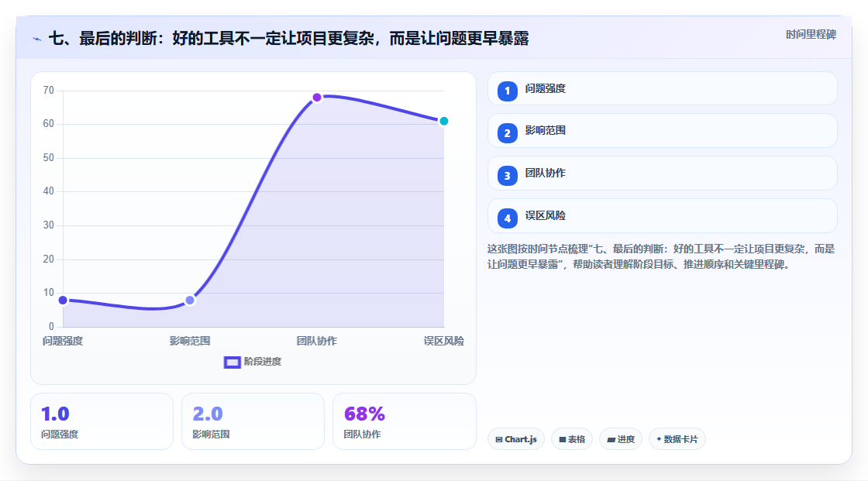Select list item 4 误区风险
868x481 pixels.
pos(662,216)
